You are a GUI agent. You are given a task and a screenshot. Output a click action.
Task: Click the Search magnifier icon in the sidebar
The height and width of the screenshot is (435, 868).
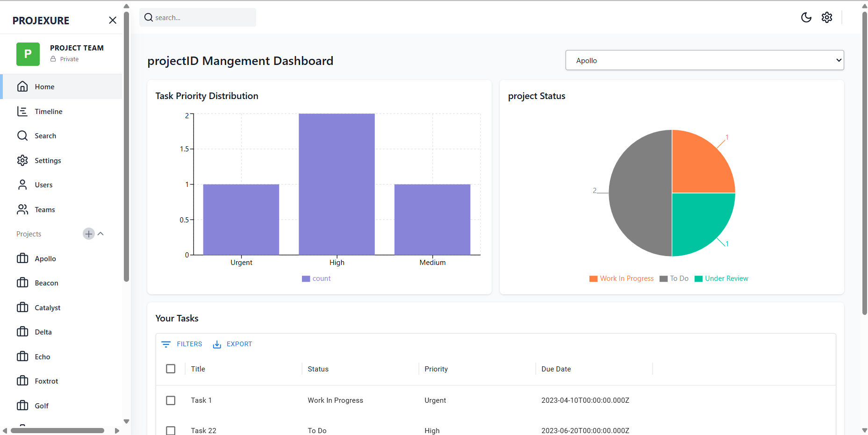[x=22, y=135]
